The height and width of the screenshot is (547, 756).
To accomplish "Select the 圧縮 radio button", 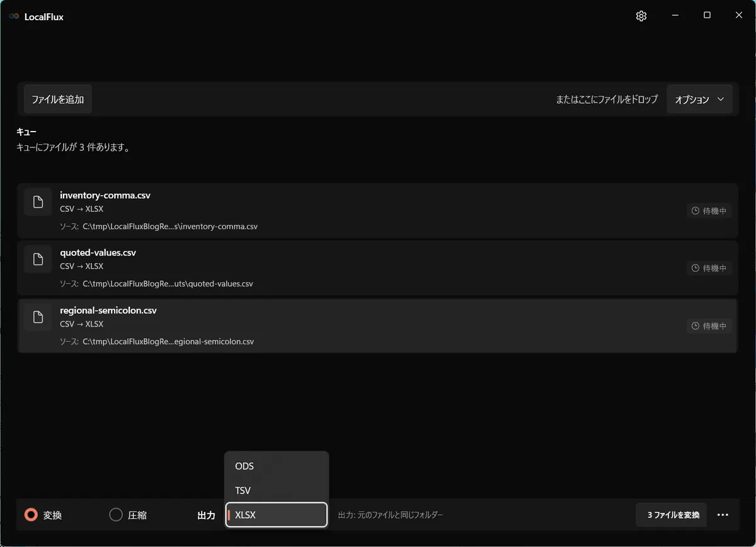I will pyautogui.click(x=116, y=515).
